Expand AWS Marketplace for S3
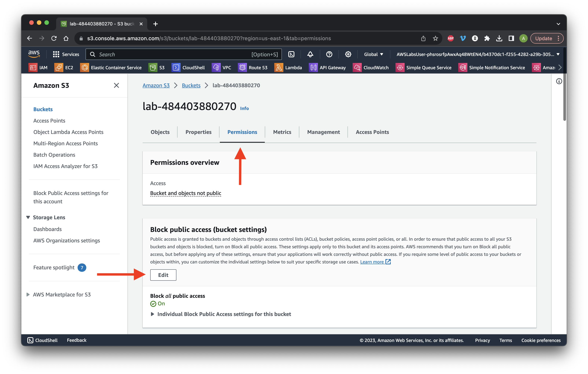The width and height of the screenshot is (588, 374). (28, 294)
